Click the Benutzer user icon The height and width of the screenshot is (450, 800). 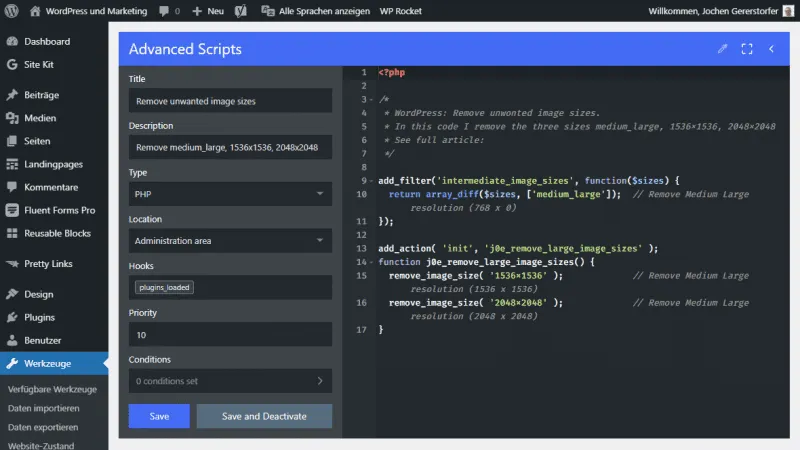[12, 340]
